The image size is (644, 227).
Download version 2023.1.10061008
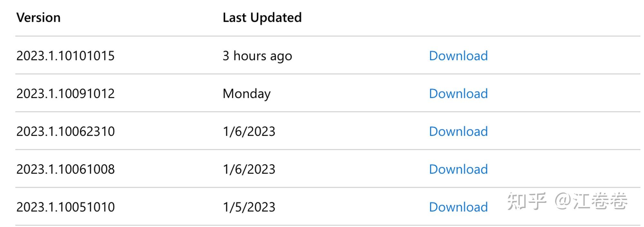(458, 169)
